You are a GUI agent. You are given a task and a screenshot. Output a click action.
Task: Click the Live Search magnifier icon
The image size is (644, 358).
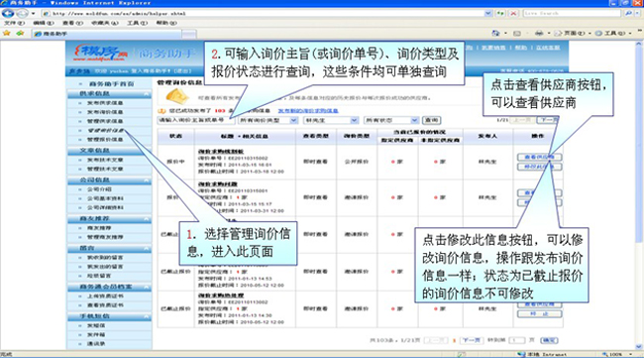tap(628, 14)
